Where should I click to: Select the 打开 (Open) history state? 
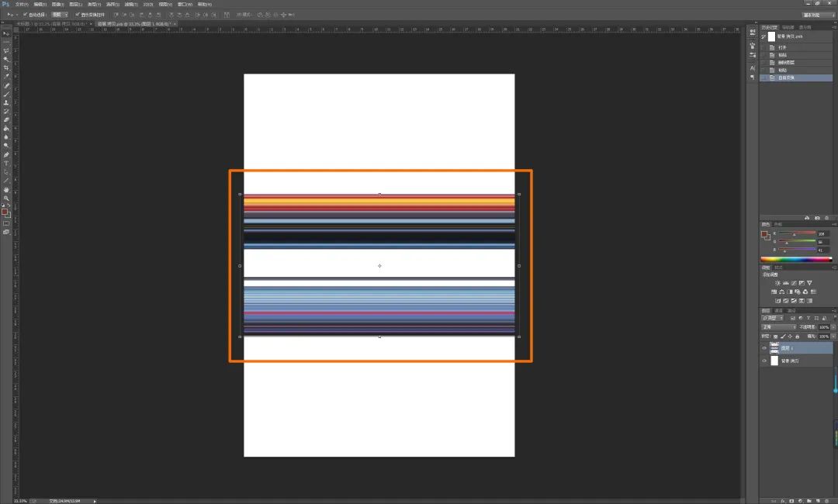796,47
